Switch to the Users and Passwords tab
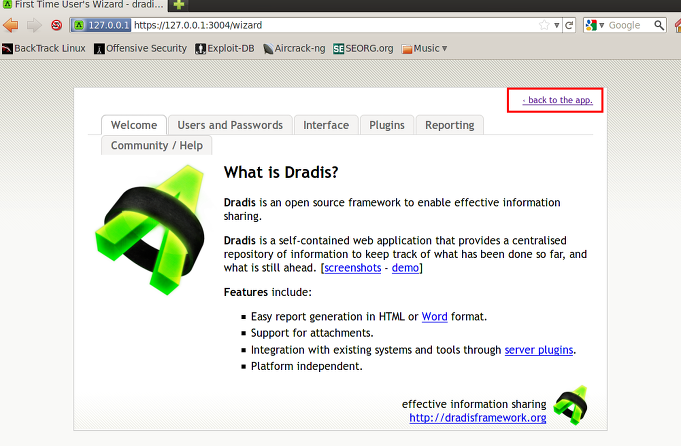The image size is (681, 446). pos(230,125)
